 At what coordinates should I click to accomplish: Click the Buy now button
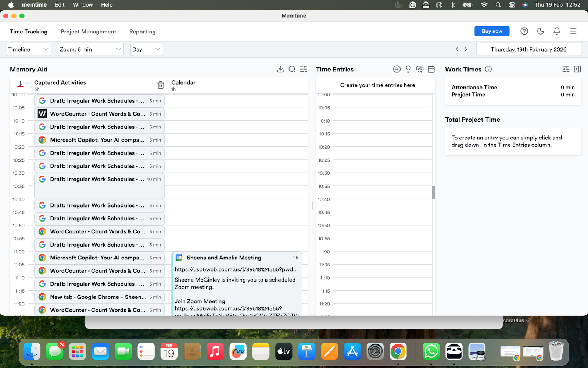[492, 31]
